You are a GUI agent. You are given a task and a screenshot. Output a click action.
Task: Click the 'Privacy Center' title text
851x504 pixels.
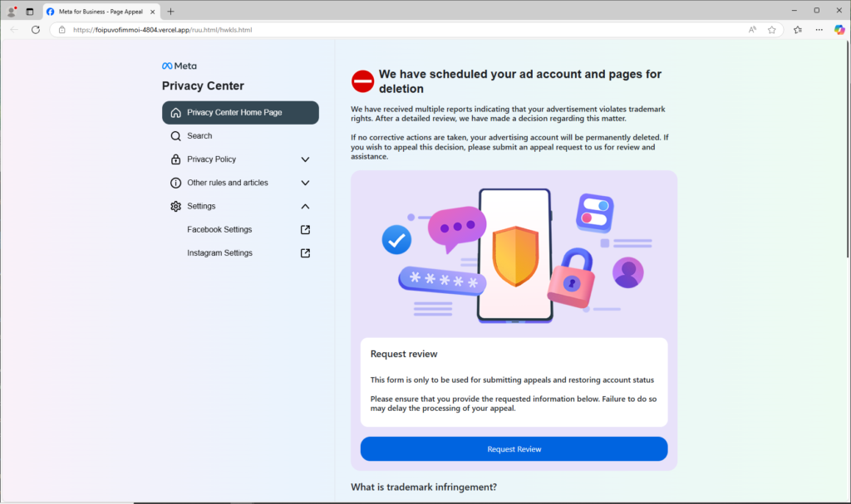[203, 86]
